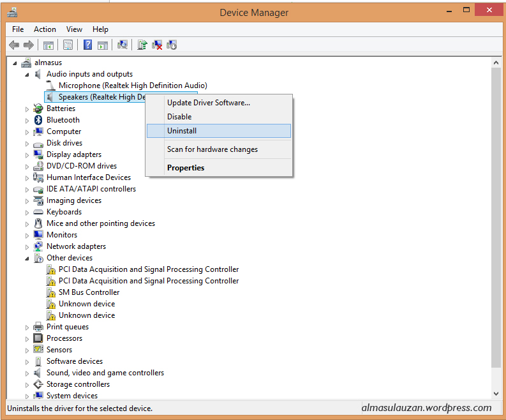
Task: Click the Mice and other pointing devices icon
Action: coord(38,223)
